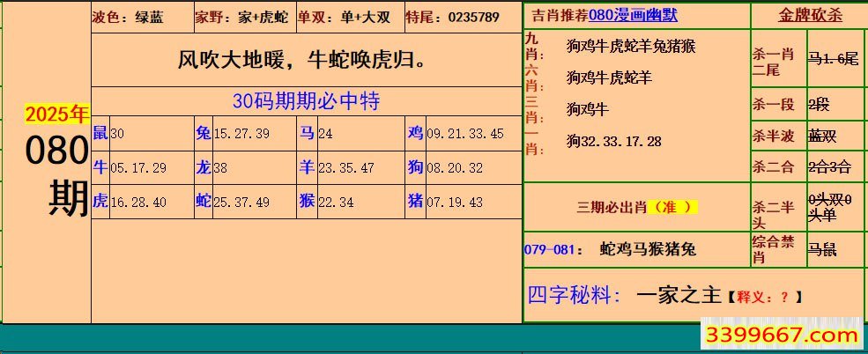Viewport: 868px width, 354px height.
Task: Click the yellow 2025年 label
Action: [x=56, y=114]
